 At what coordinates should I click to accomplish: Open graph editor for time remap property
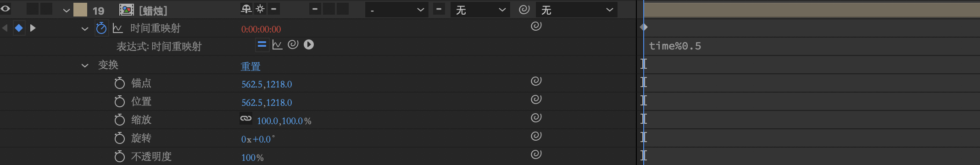point(117,28)
